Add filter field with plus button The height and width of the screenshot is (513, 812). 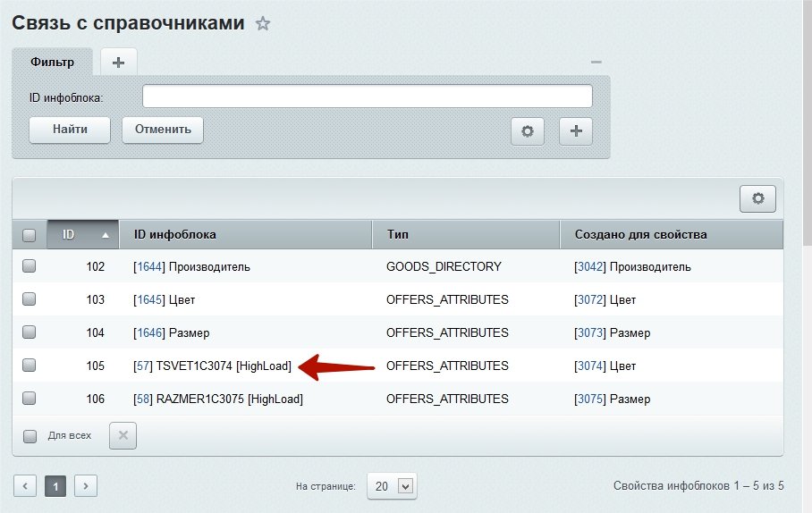coord(576,131)
